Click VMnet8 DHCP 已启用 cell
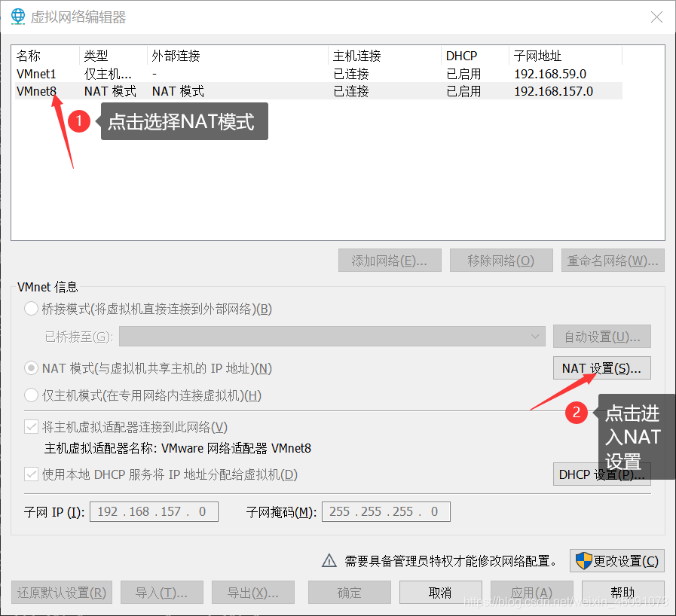 click(463, 91)
